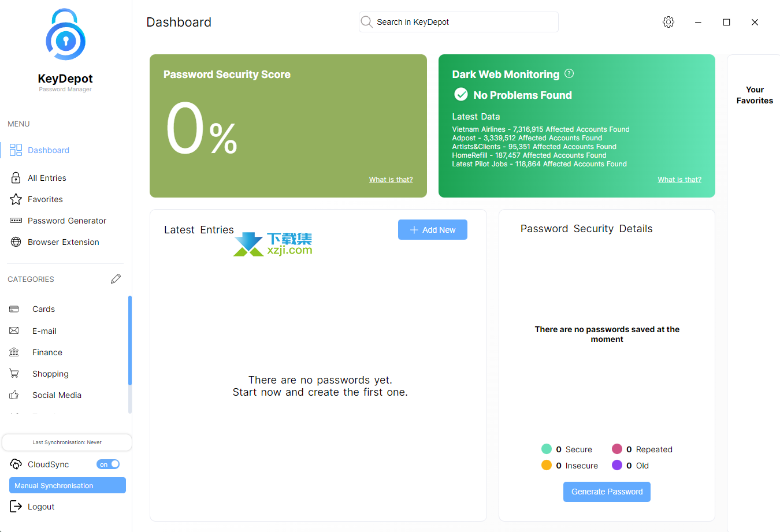Open the Social Media category

coord(57,395)
